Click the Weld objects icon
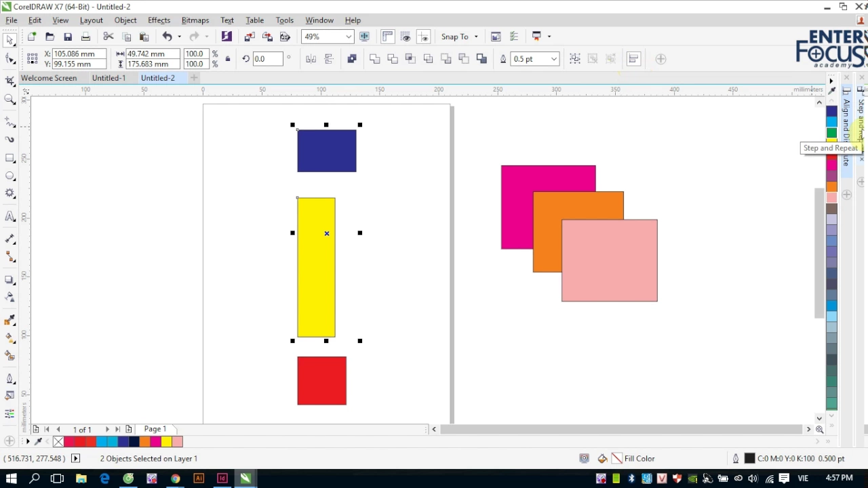 click(374, 59)
